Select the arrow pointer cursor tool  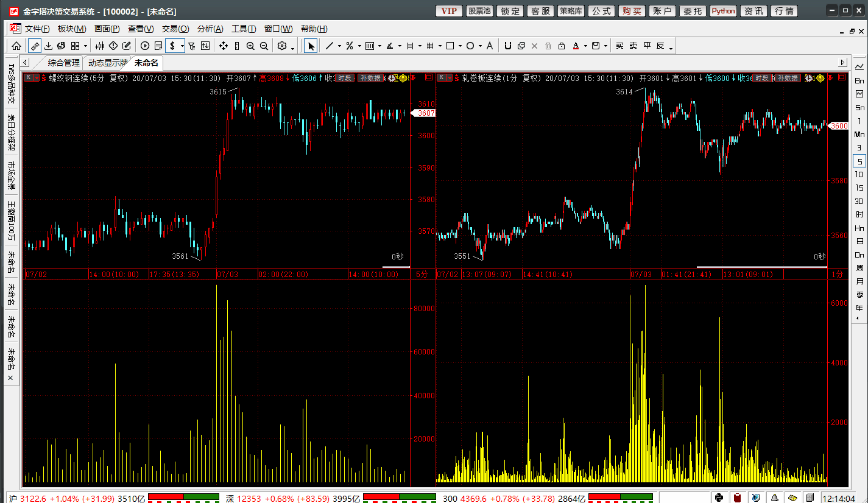(311, 46)
